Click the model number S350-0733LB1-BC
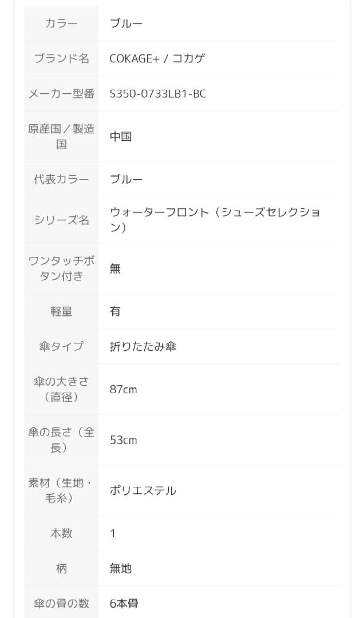This screenshot has width=364, height=618. pyautogui.click(x=158, y=93)
